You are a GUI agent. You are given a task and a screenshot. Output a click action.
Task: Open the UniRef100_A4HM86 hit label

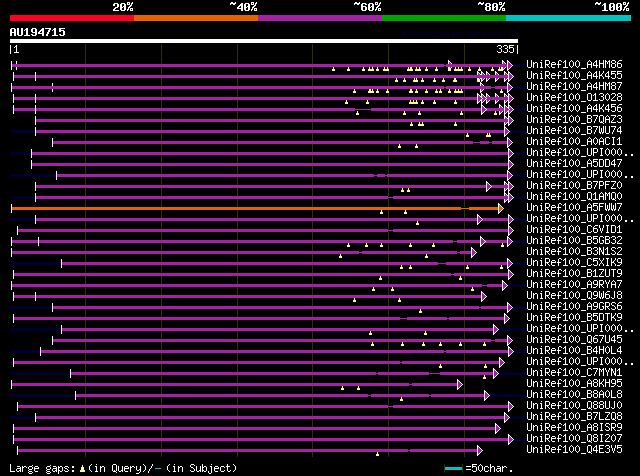574,64
